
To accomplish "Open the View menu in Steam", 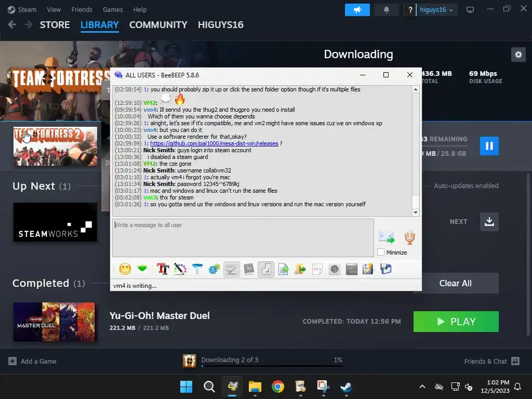I will point(54,9).
